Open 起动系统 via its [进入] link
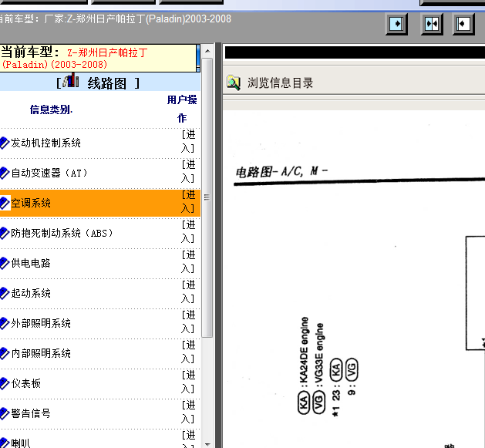Image resolution: width=485 pixels, height=448 pixels. click(x=188, y=291)
